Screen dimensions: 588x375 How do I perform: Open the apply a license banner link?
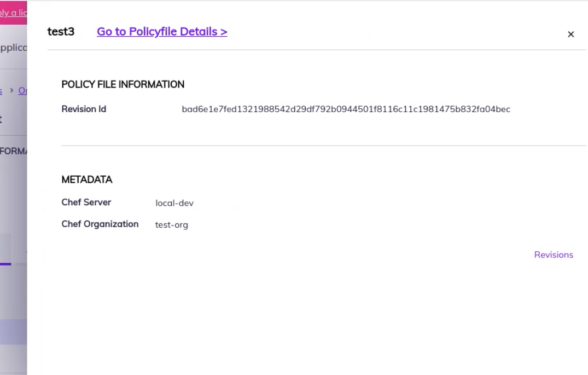(11, 12)
